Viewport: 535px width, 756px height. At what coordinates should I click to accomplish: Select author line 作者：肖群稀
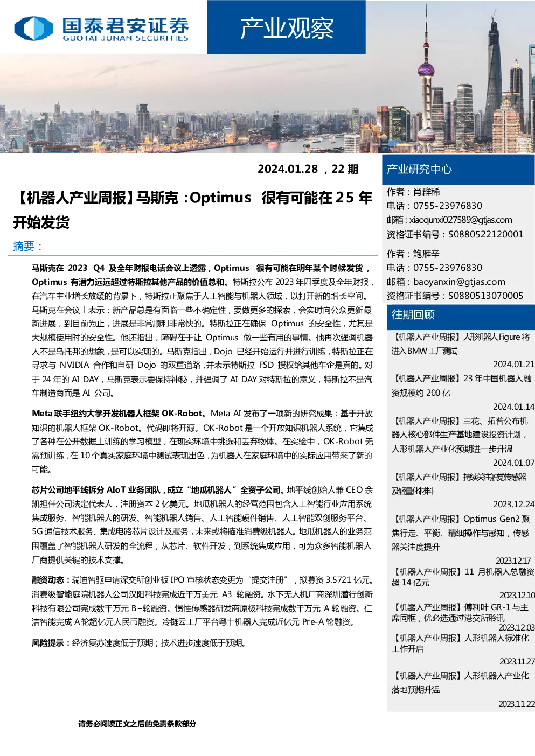pyautogui.click(x=413, y=192)
